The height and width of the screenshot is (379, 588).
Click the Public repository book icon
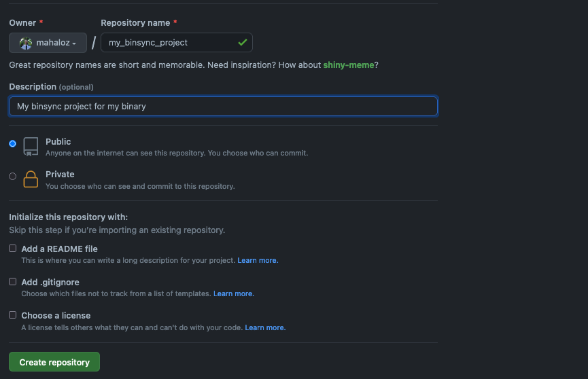(31, 146)
